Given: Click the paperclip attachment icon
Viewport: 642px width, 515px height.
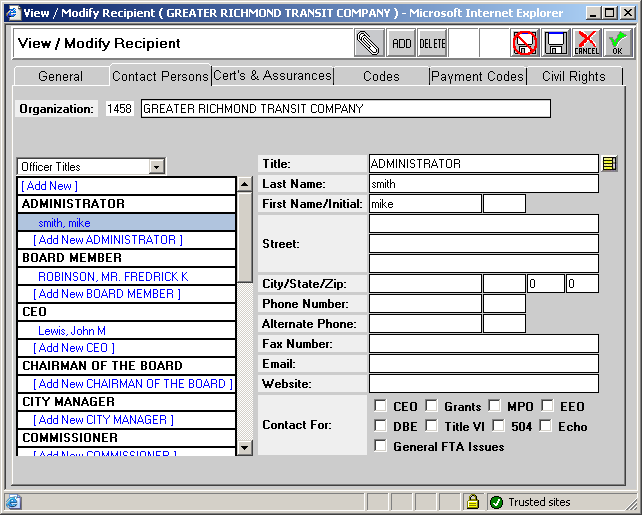Looking at the screenshot, I should click(x=369, y=43).
